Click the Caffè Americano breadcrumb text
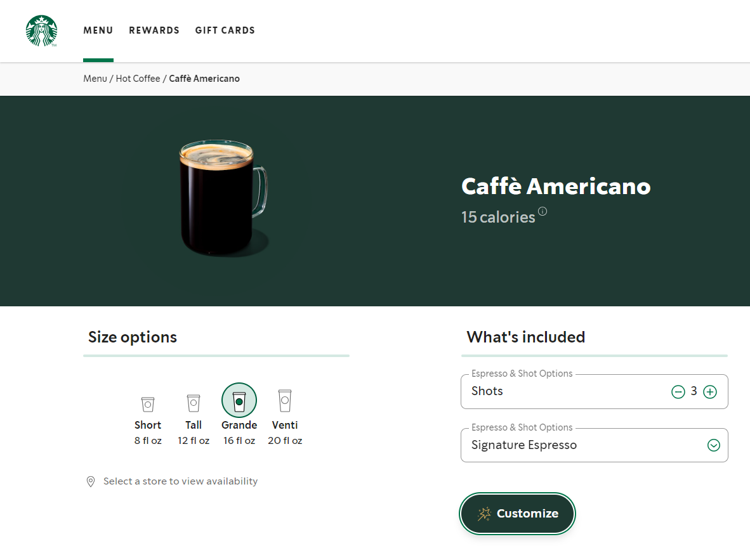The width and height of the screenshot is (750, 560). [204, 79]
